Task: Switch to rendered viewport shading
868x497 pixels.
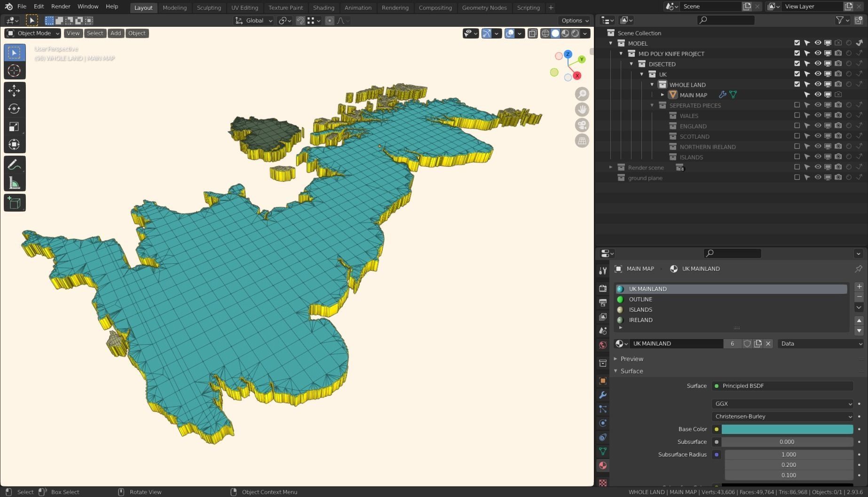Action: (575, 33)
